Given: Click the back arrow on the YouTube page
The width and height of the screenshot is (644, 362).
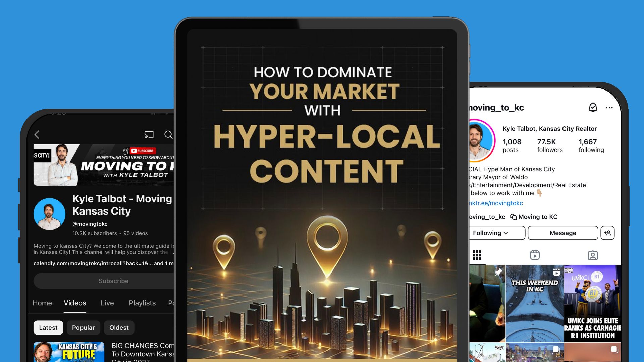Looking at the screenshot, I should pos(37,135).
